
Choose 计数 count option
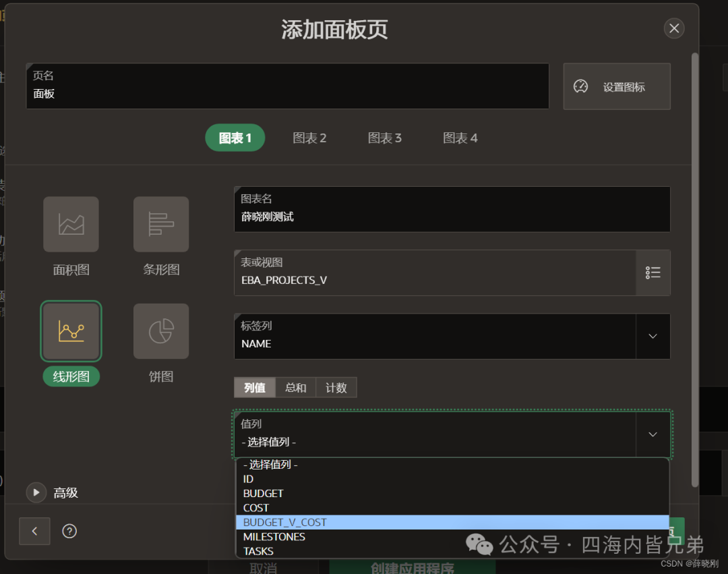coord(336,387)
